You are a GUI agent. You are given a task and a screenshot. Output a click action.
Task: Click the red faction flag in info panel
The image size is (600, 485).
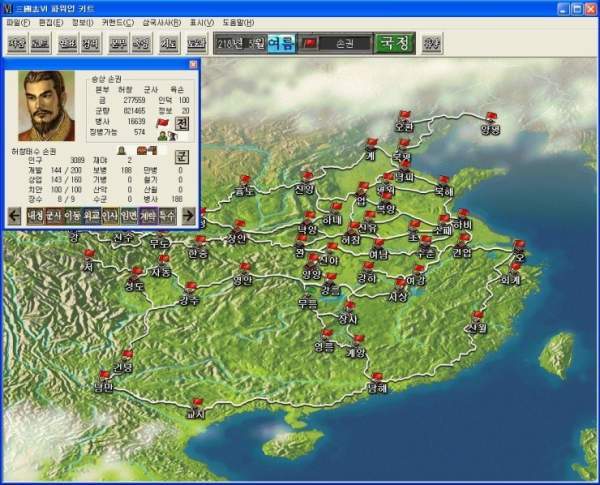click(x=162, y=123)
